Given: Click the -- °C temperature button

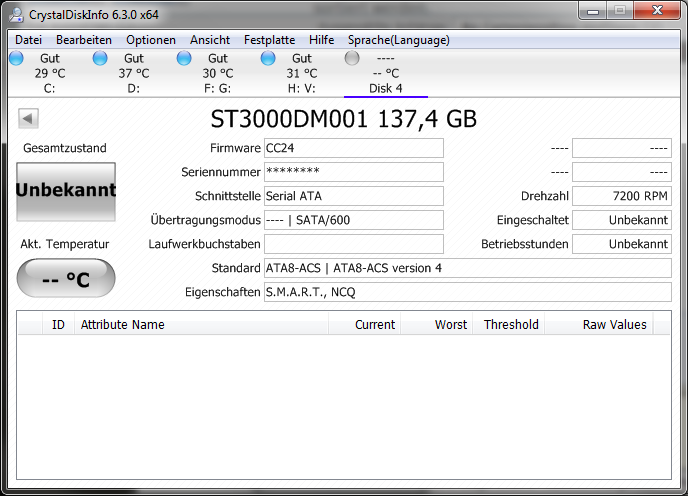Looking at the screenshot, I should [66, 278].
